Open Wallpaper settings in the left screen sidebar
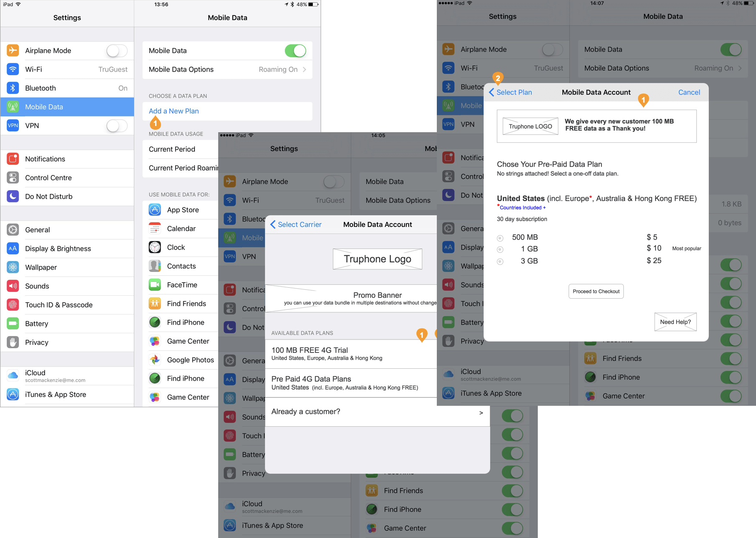The width and height of the screenshot is (756, 538). point(67,267)
